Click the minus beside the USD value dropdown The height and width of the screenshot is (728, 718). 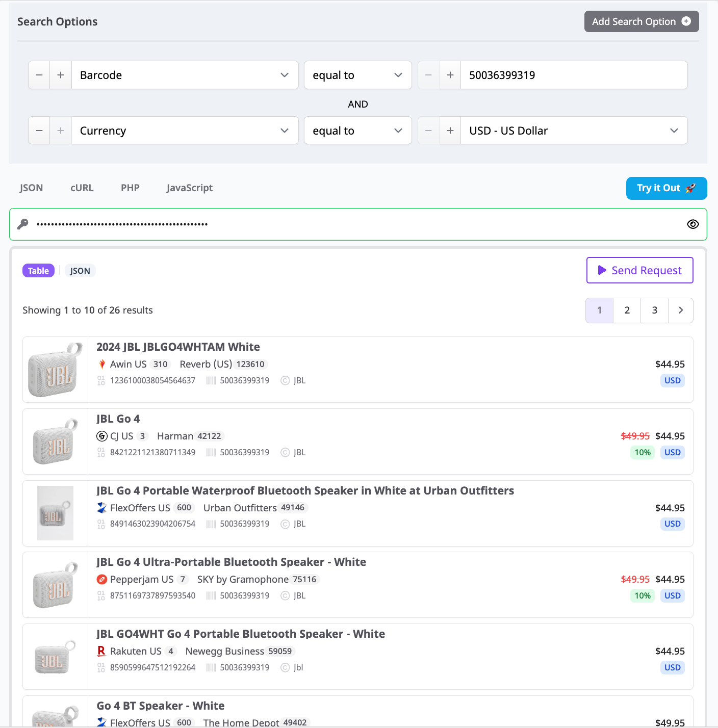click(x=429, y=131)
